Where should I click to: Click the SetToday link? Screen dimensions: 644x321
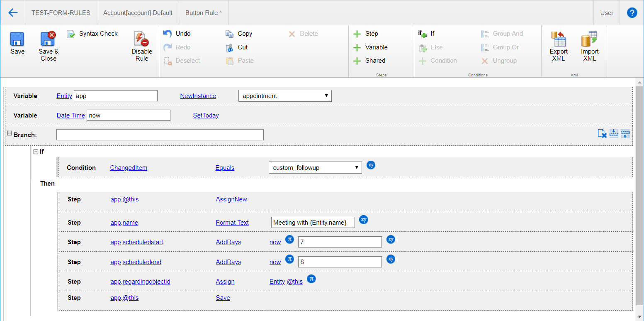point(206,115)
